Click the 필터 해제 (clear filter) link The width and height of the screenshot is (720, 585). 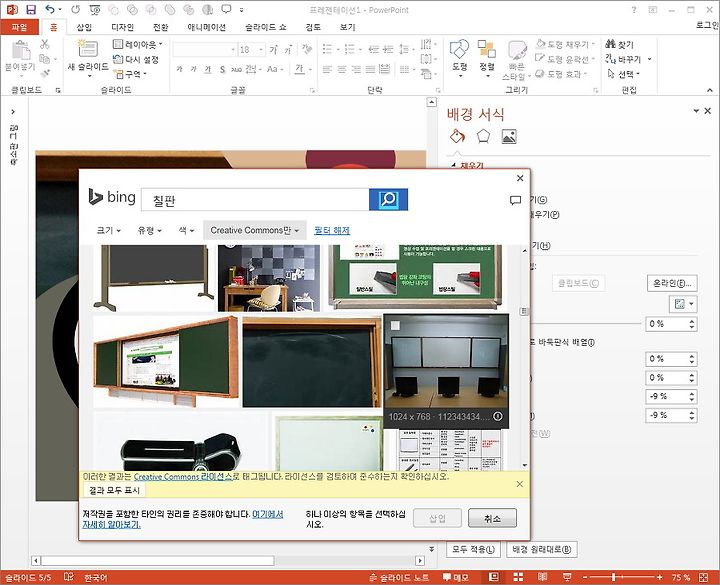point(332,230)
